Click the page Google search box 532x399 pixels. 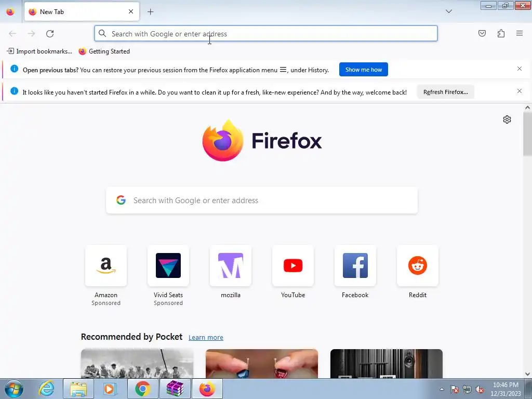click(x=262, y=200)
